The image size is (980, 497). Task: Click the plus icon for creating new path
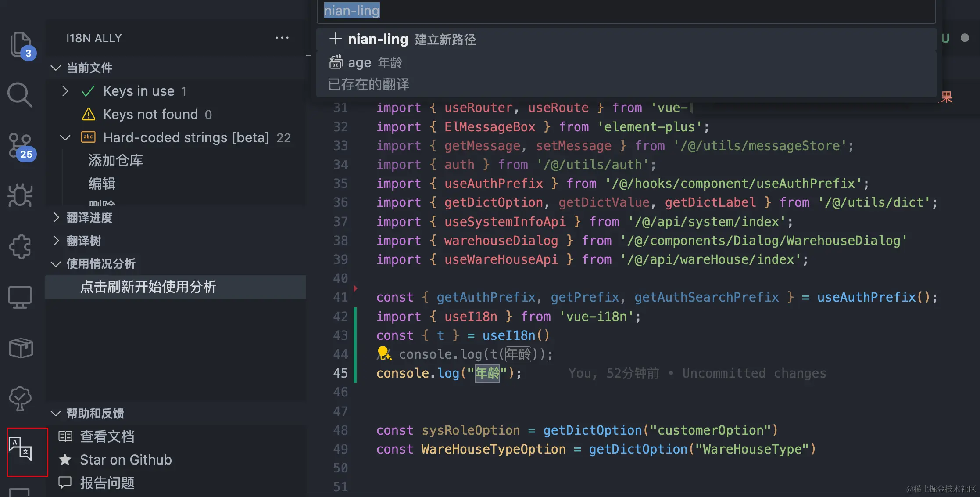coord(336,39)
